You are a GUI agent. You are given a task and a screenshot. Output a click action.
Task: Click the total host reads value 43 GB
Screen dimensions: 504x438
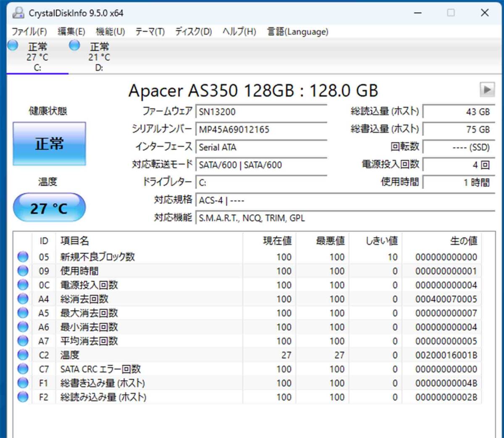tap(459, 112)
